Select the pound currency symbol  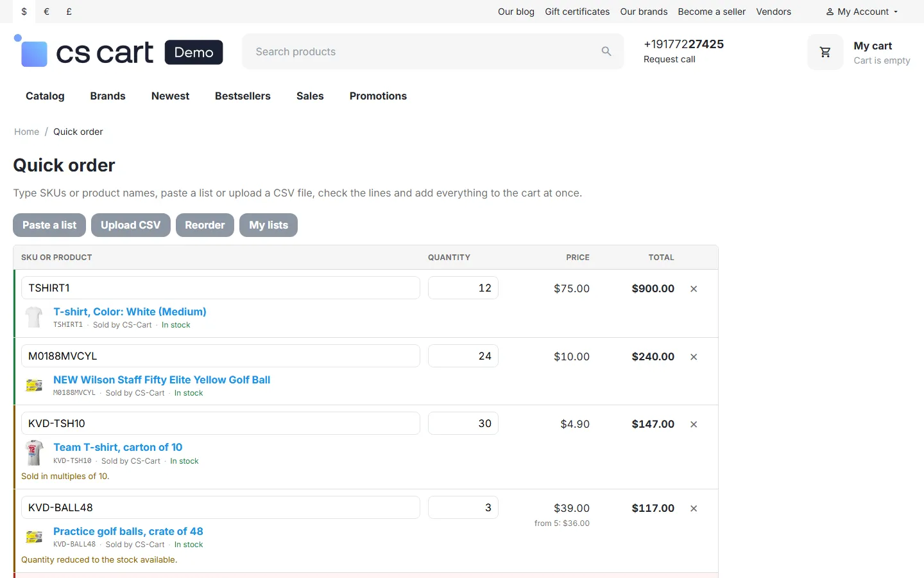click(69, 12)
